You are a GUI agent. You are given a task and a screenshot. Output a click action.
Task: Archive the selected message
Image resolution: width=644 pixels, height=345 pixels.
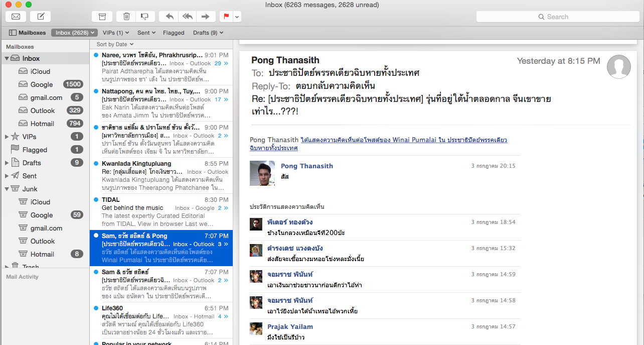(102, 17)
